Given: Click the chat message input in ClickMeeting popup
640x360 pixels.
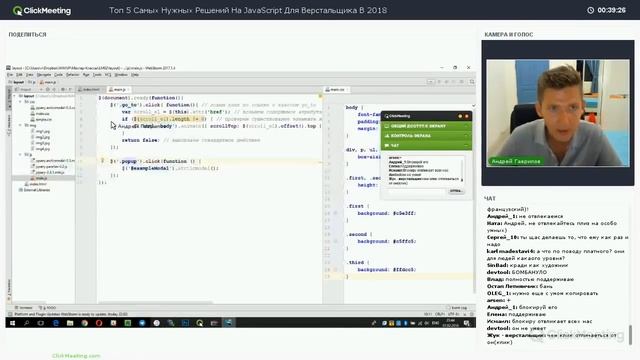Looking at the screenshot, I should tap(416, 191).
